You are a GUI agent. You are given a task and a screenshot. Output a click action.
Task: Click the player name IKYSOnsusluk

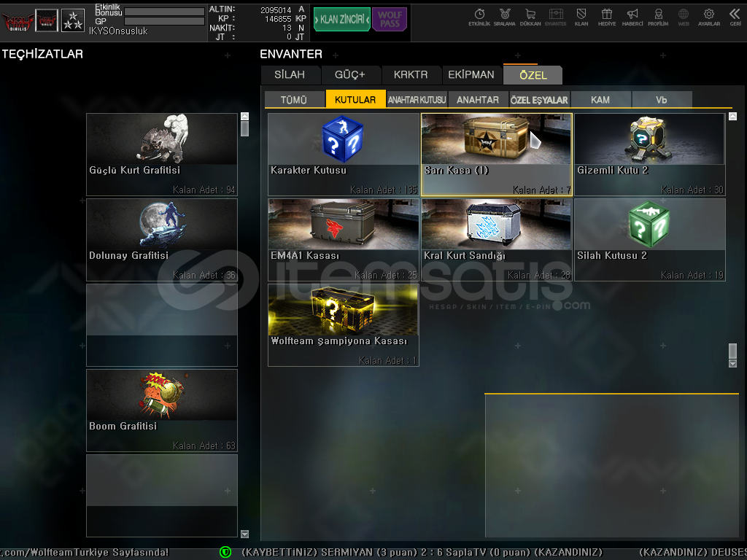point(118,31)
